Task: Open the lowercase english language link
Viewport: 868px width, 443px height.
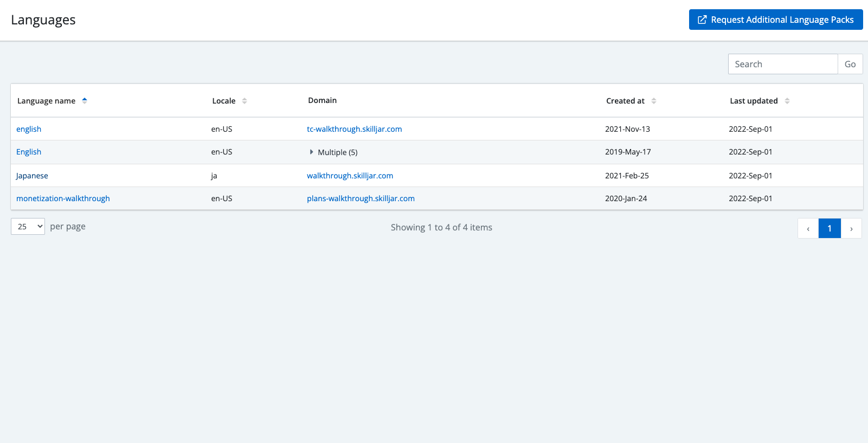Action: pos(29,129)
